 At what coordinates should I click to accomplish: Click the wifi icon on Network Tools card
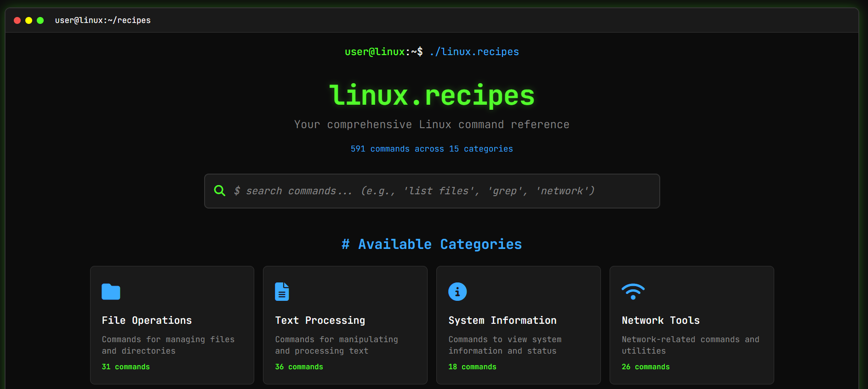[633, 291]
